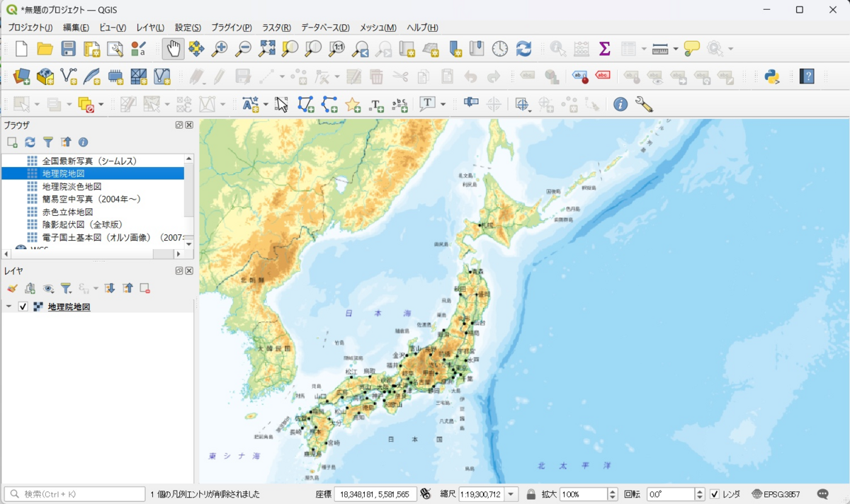850x504 pixels.
Task: Open メッシュ menu
Action: coord(378,28)
